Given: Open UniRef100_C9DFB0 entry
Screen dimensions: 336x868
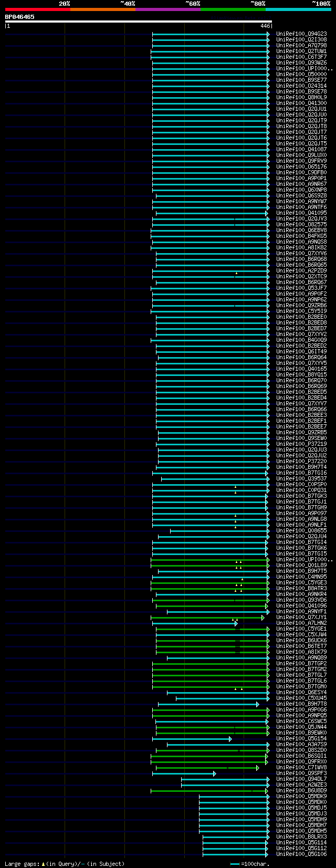Looking at the screenshot, I should pyautogui.click(x=301, y=172).
